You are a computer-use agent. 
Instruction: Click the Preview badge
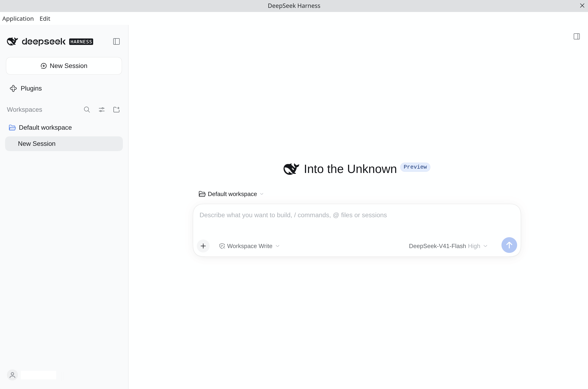pos(415,167)
